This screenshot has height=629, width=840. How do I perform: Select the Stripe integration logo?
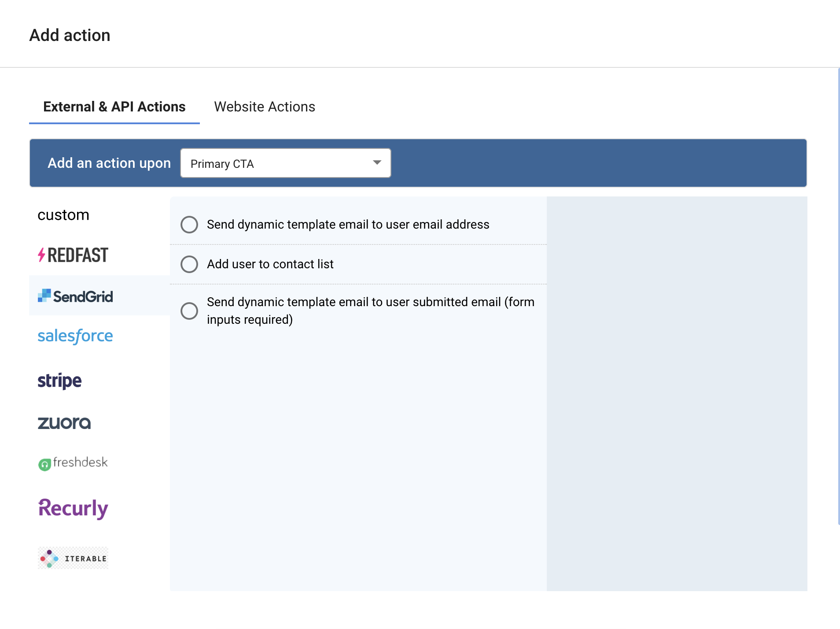pyautogui.click(x=59, y=381)
